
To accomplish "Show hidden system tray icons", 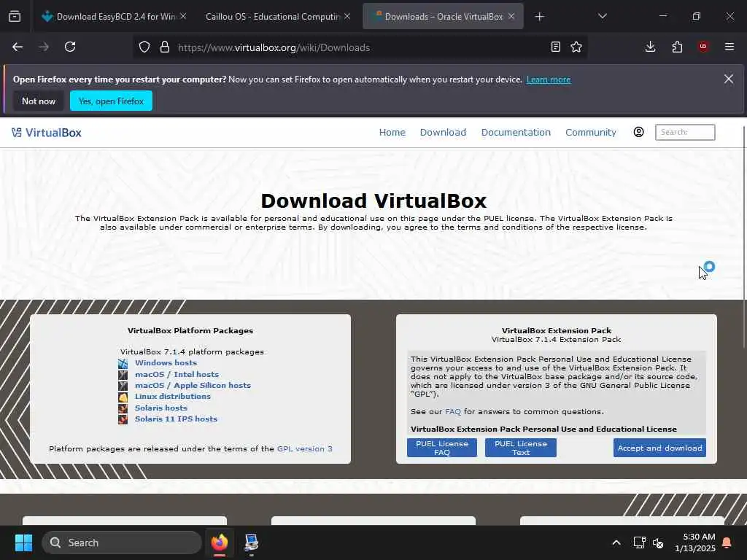I will [616, 542].
